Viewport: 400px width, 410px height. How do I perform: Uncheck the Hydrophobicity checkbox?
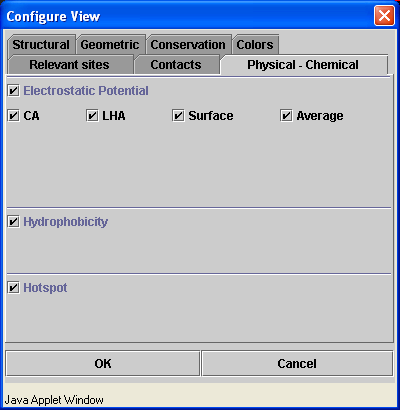[13, 222]
